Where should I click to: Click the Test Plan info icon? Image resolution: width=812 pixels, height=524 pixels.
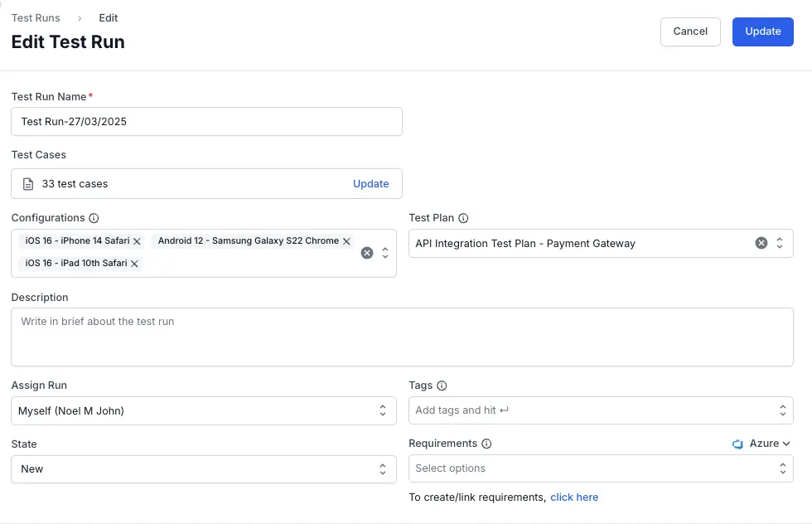(x=463, y=218)
